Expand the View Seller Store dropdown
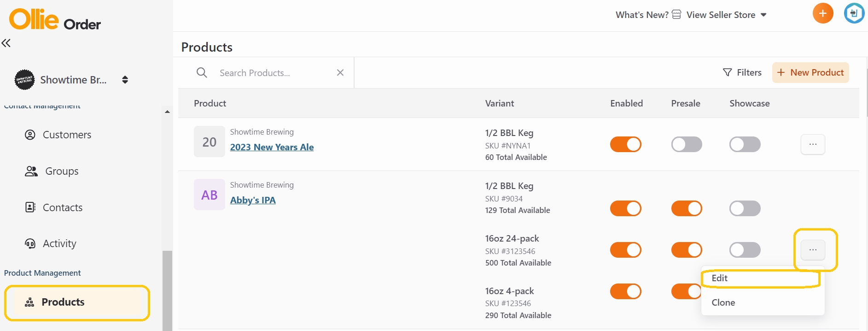Image resolution: width=868 pixels, height=331 pixels. (x=726, y=15)
